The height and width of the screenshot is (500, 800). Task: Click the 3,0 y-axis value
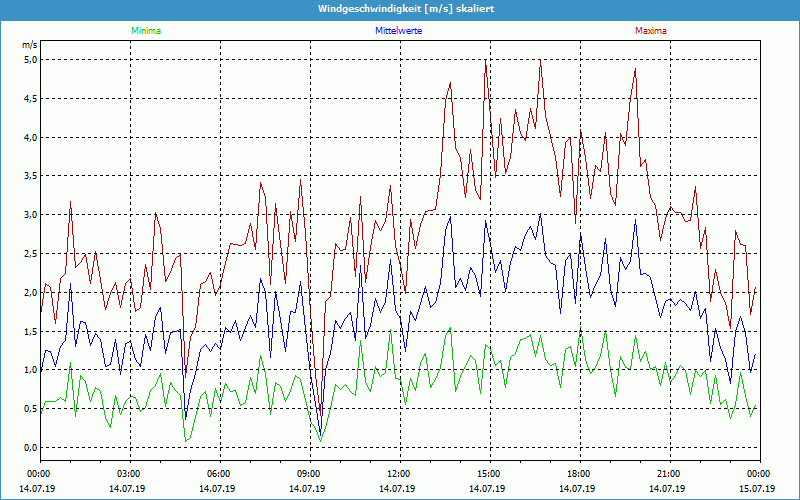tap(31, 215)
